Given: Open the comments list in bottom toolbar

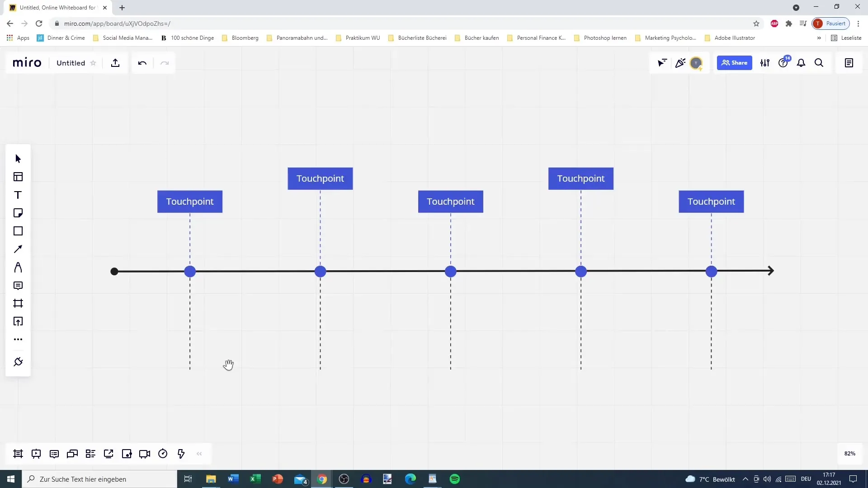Looking at the screenshot, I should (x=54, y=454).
